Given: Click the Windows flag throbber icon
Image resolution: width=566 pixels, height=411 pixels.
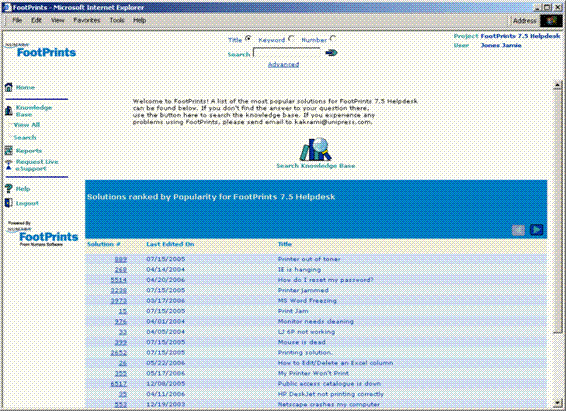Looking at the screenshot, I should click(x=551, y=21).
